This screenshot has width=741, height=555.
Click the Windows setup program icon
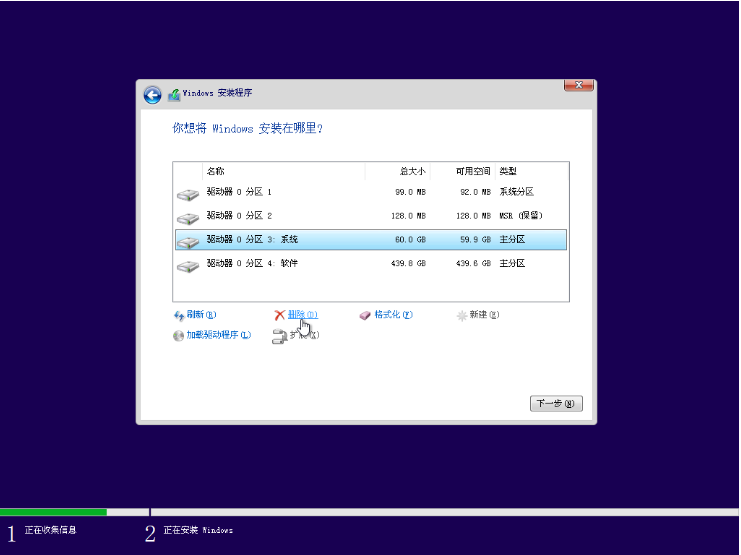[x=174, y=95]
